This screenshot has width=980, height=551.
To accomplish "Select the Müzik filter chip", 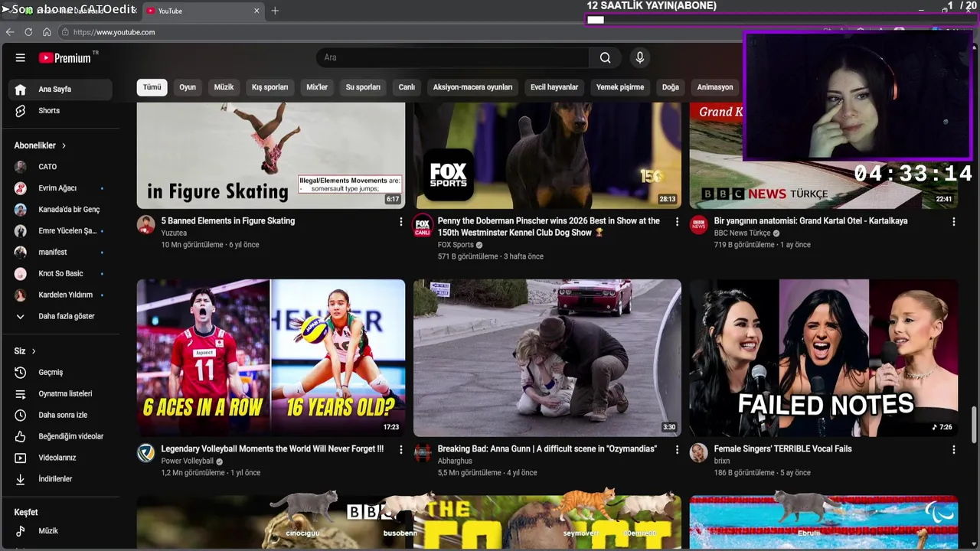I will coord(224,87).
